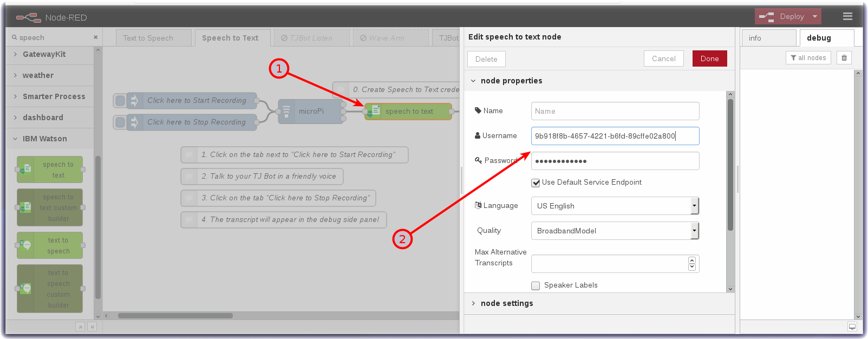Select 'Click here to Stop Recording' node

pos(192,122)
